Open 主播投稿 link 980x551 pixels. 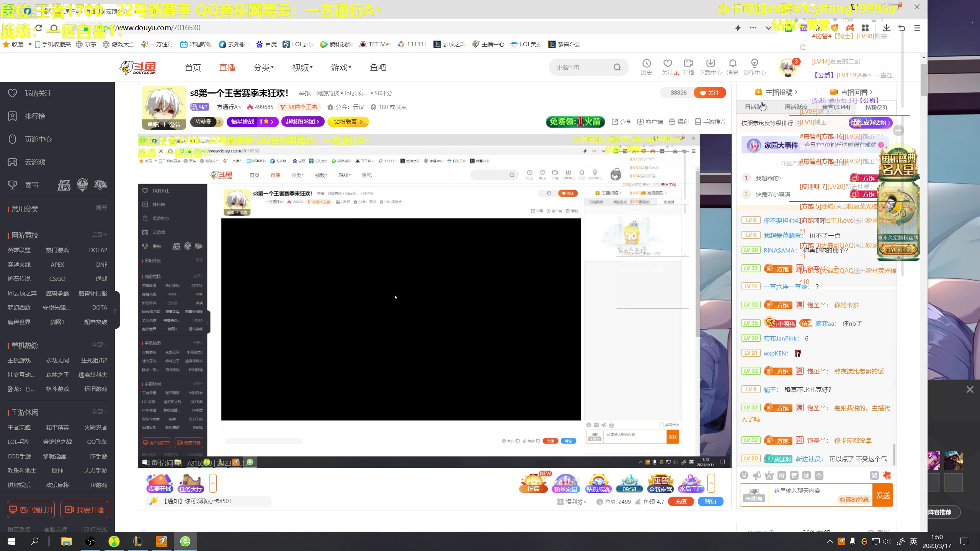coord(776,92)
